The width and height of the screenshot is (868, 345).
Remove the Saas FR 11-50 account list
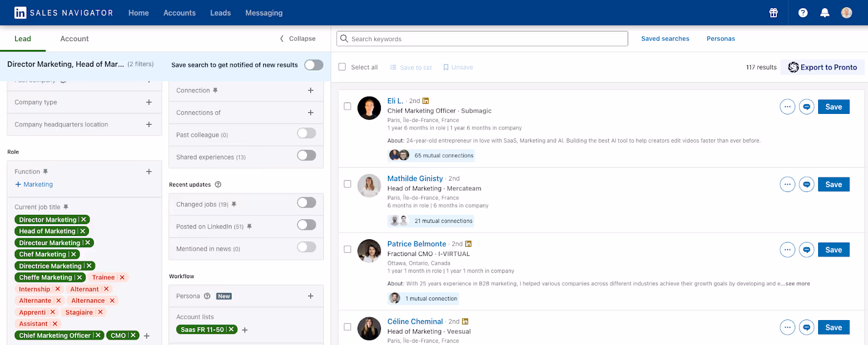point(231,329)
